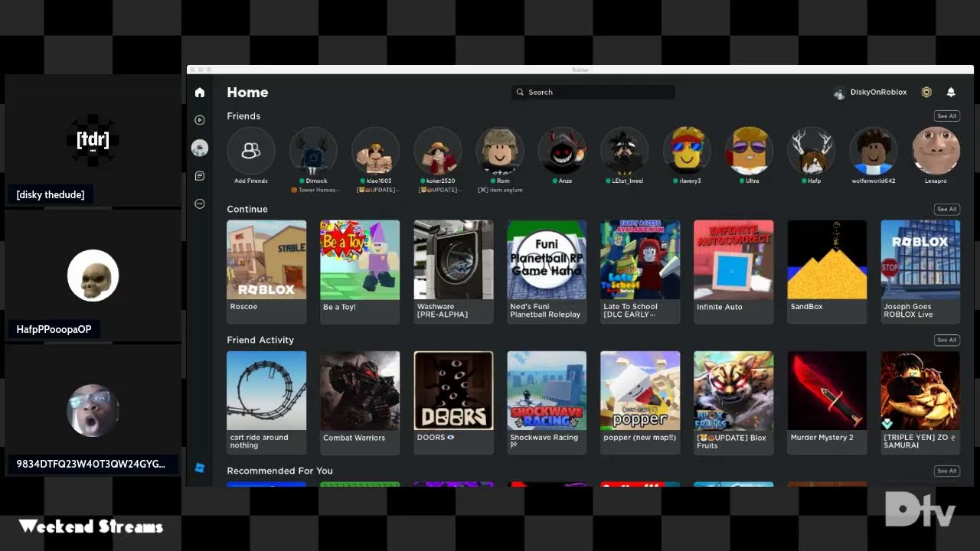
Task: Click the DiskyOnRoblox profile avatar icon
Action: click(x=840, y=93)
